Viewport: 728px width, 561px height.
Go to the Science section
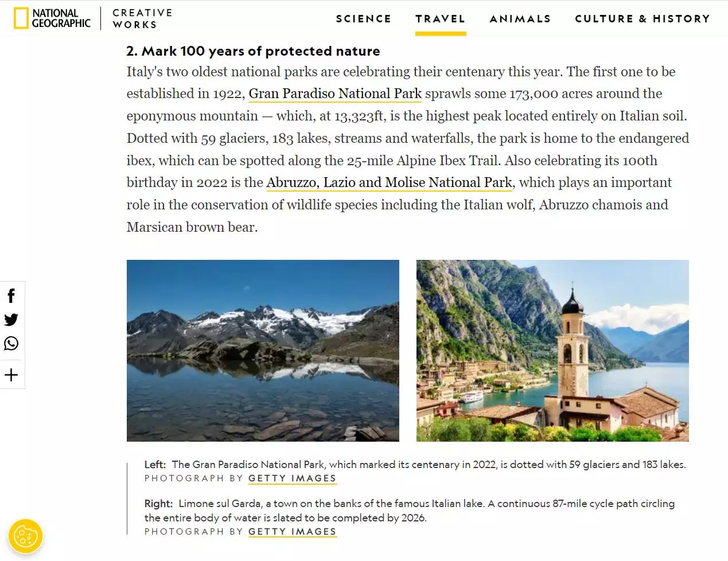pos(363,19)
